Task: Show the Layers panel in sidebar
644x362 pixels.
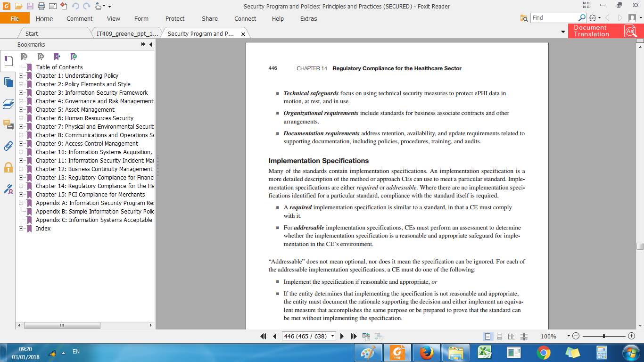Action: pos(8,104)
